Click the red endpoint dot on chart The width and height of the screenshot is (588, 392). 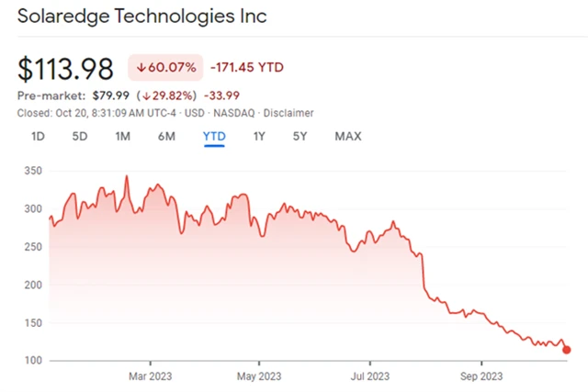(x=566, y=349)
